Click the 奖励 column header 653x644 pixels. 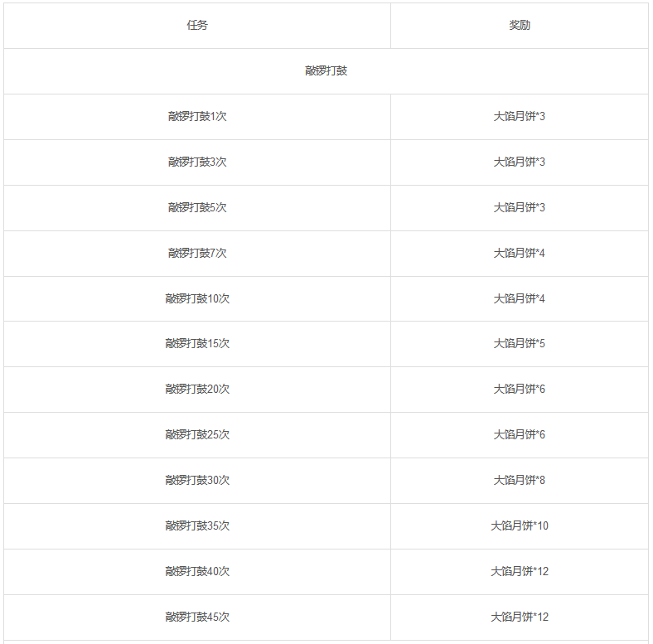(x=520, y=26)
